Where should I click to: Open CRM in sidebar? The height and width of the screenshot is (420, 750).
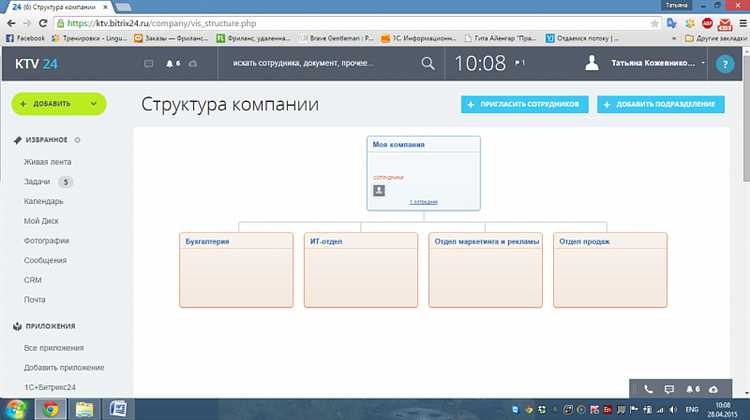pyautogui.click(x=33, y=280)
